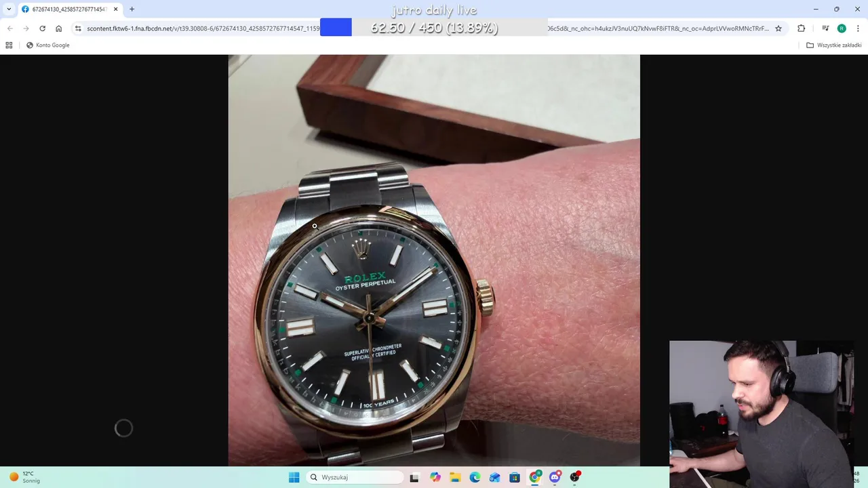
Task: Open the Windows Start menu
Action: 294,477
